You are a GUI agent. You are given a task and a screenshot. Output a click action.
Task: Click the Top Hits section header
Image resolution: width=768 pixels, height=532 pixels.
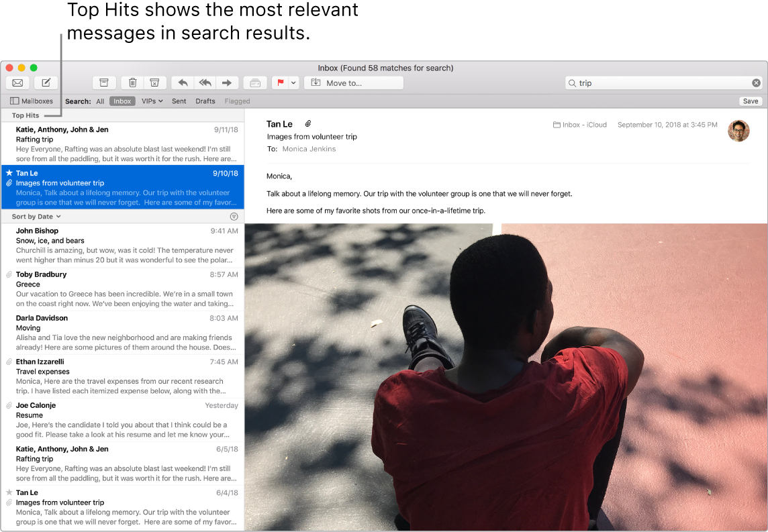pos(122,115)
